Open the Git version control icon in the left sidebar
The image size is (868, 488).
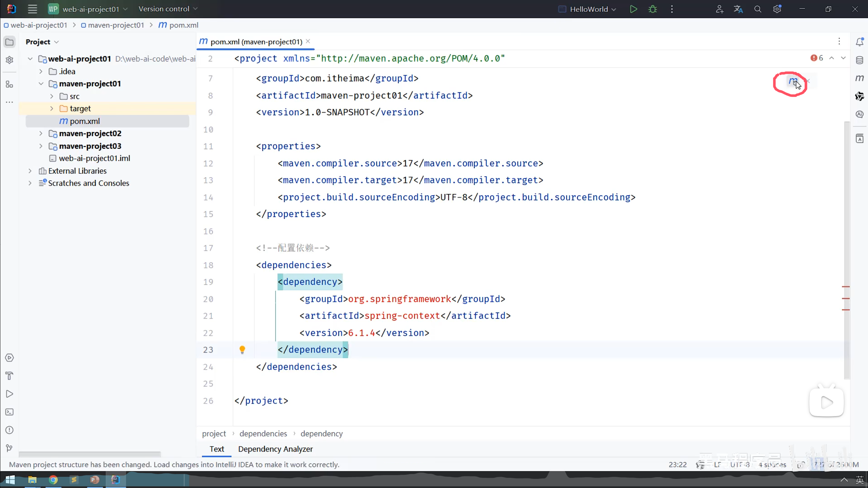9,448
